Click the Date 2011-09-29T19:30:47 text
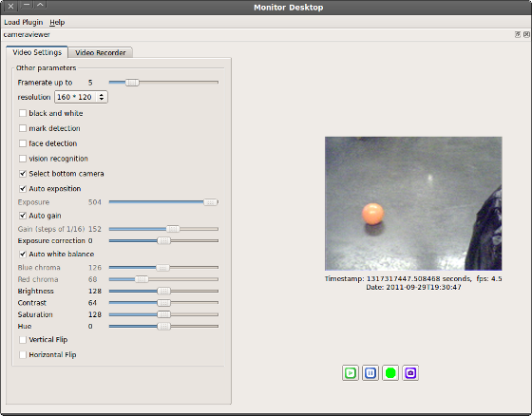This screenshot has height=416, width=532. 413,287
